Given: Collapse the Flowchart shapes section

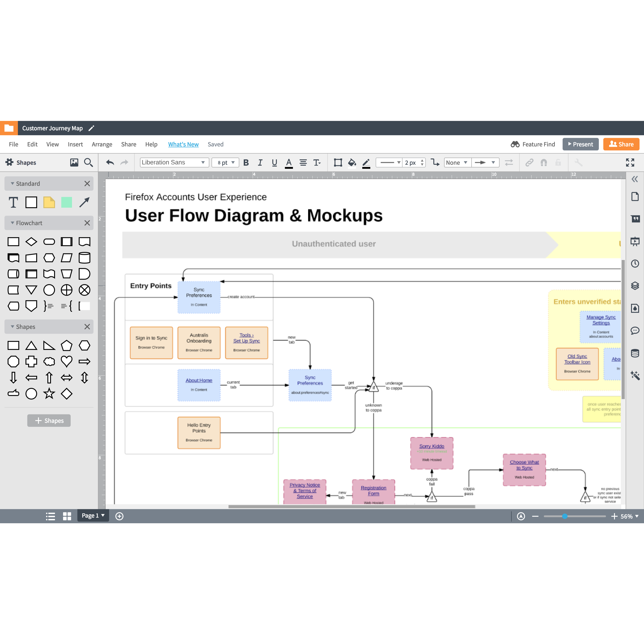Looking at the screenshot, I should [x=12, y=223].
